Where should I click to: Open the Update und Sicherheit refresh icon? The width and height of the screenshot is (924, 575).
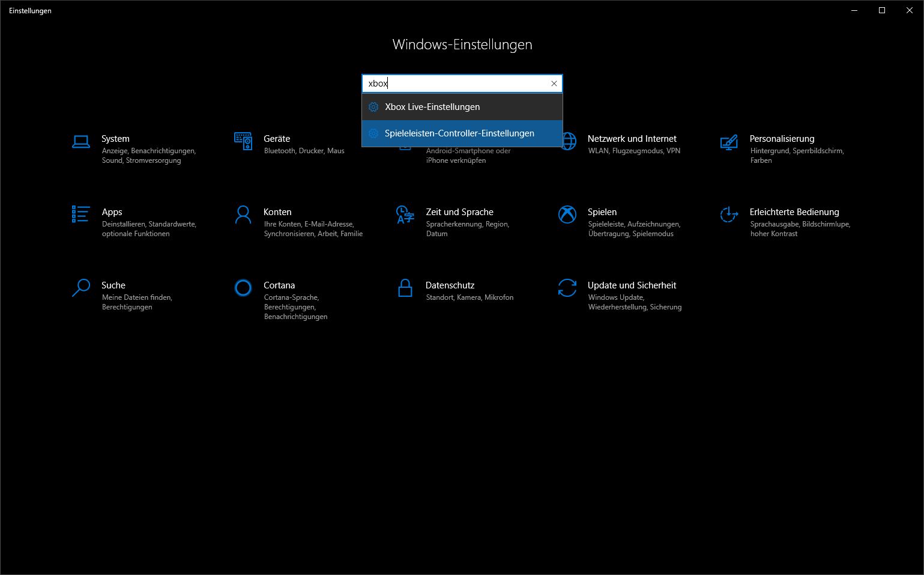(567, 288)
